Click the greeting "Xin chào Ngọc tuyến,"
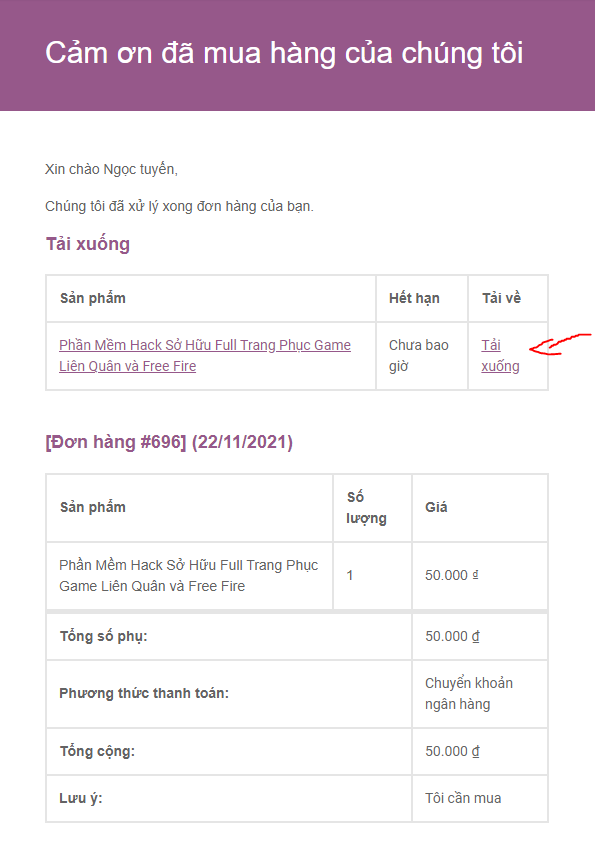Viewport: 595px width, 855px height. 111,170
